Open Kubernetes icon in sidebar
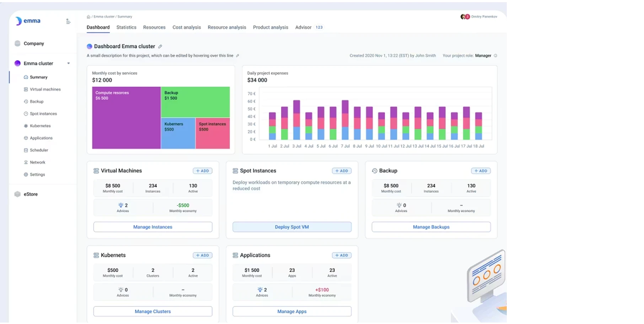644x324 pixels. [26, 126]
